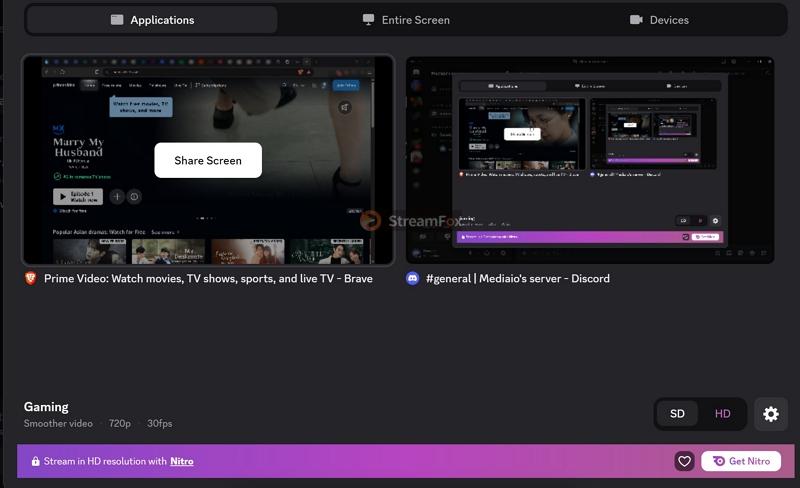Viewport: 800px width, 488px height.
Task: Click the Entire Screen monitor icon
Action: click(x=368, y=20)
